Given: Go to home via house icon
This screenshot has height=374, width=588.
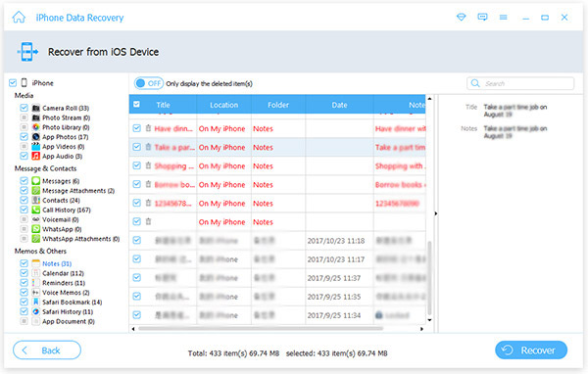Looking at the screenshot, I should [x=19, y=18].
